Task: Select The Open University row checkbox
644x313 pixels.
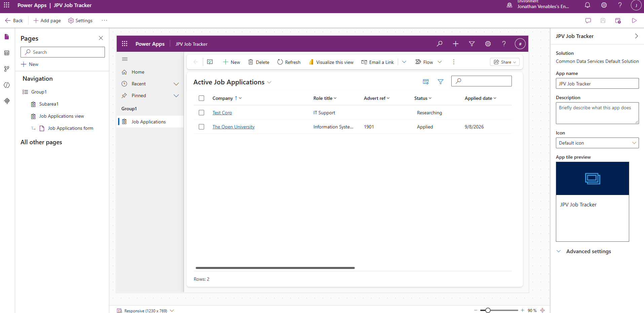Action: pos(201,127)
